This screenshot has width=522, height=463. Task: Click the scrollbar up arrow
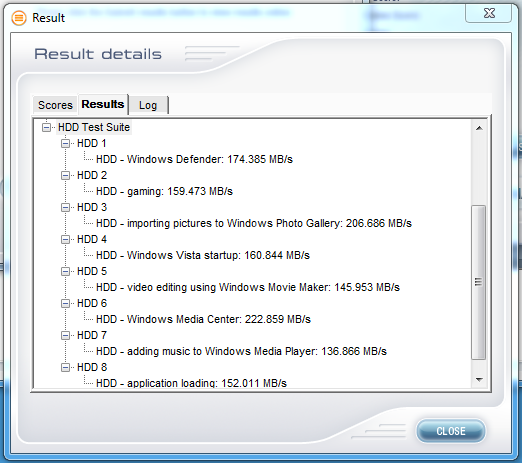[479, 128]
